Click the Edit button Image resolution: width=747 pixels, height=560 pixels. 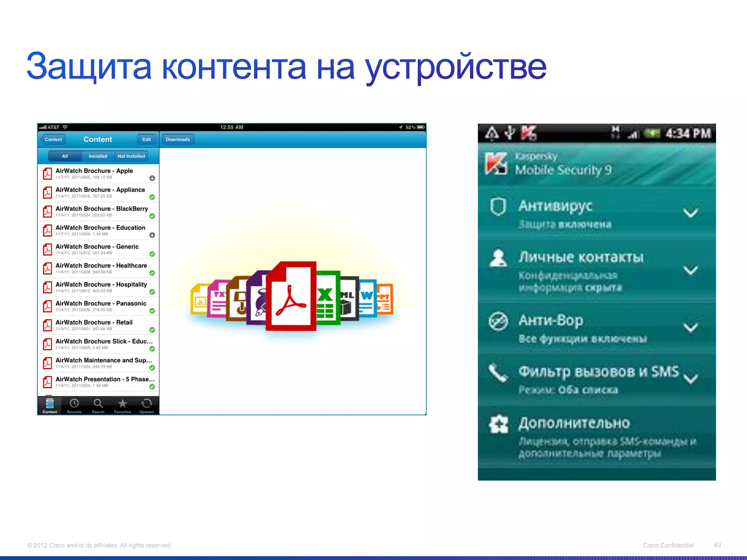pos(147,139)
